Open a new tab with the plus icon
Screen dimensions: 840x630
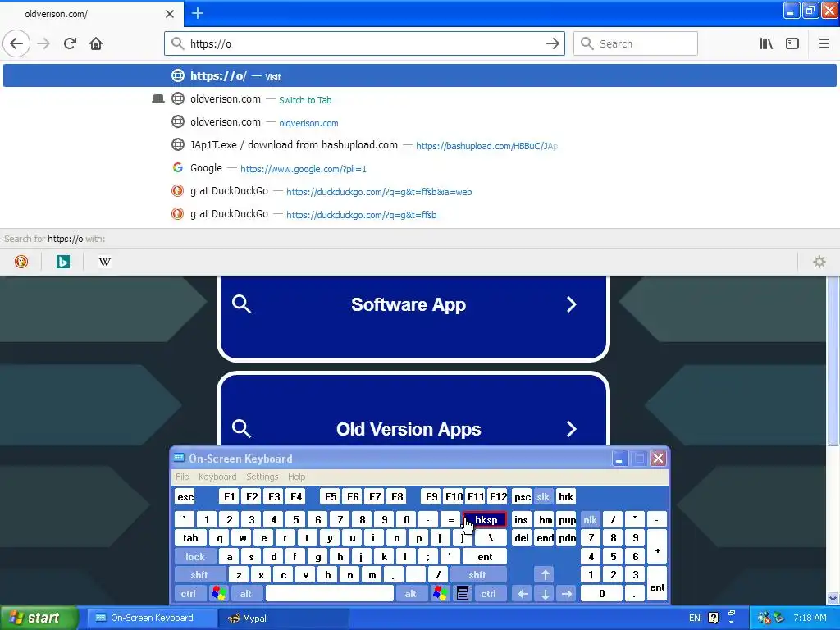198,13
